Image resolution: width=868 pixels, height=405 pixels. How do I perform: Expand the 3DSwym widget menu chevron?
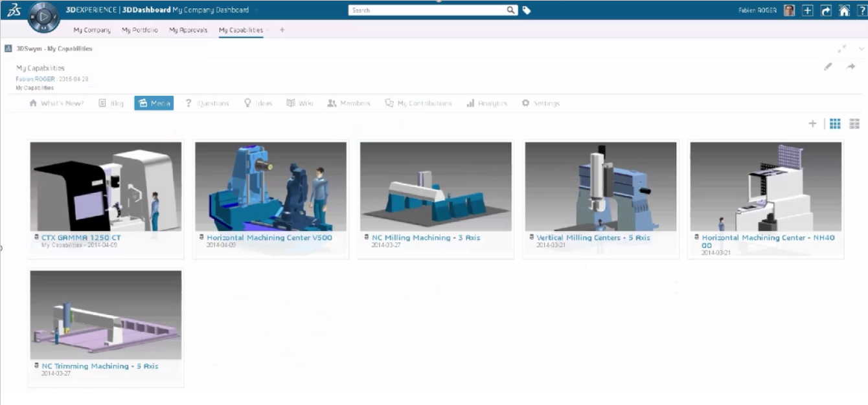(861, 49)
